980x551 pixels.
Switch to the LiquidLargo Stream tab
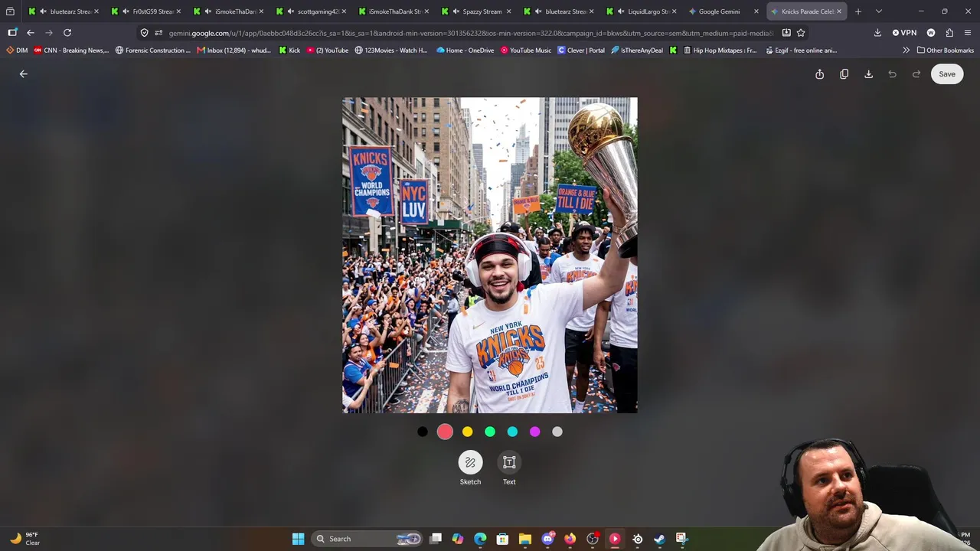click(x=642, y=11)
